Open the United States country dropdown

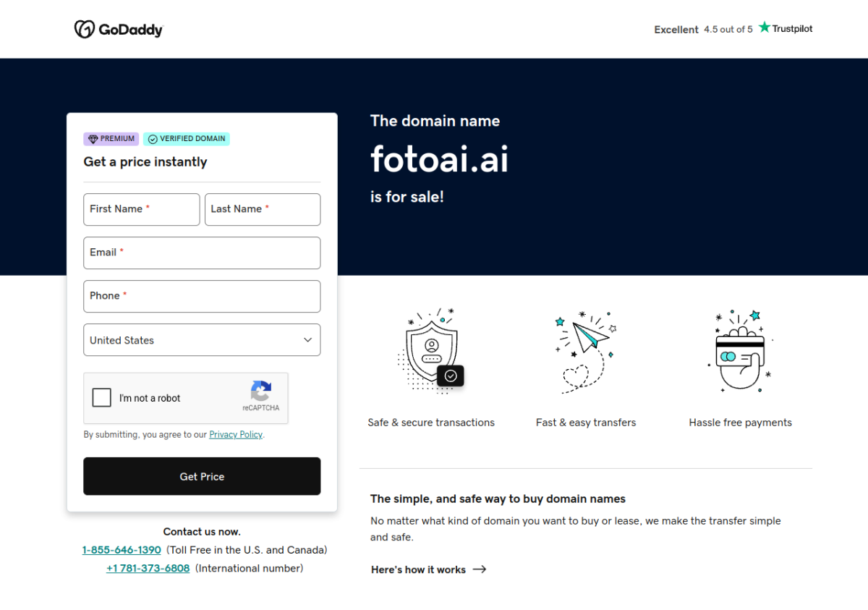tap(202, 340)
